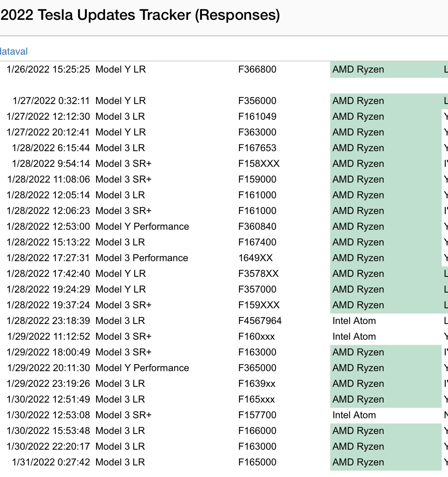Open the dataval sheet tab

(14, 51)
